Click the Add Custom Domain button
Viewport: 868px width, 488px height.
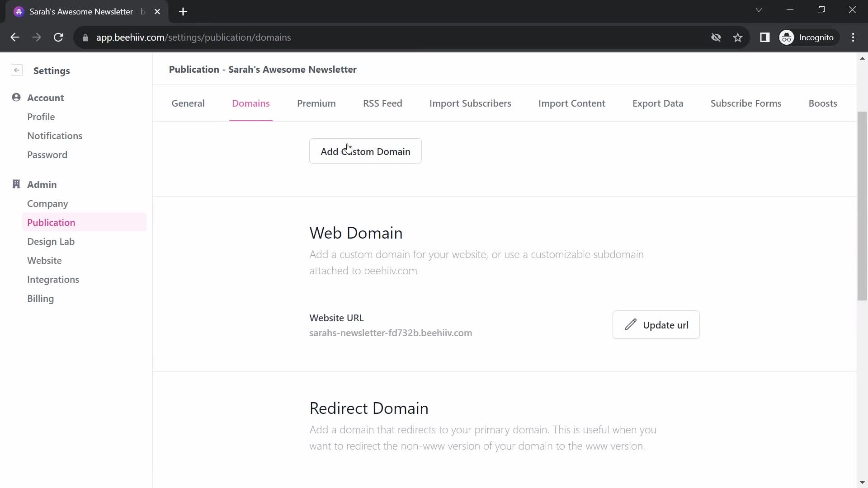pyautogui.click(x=365, y=151)
